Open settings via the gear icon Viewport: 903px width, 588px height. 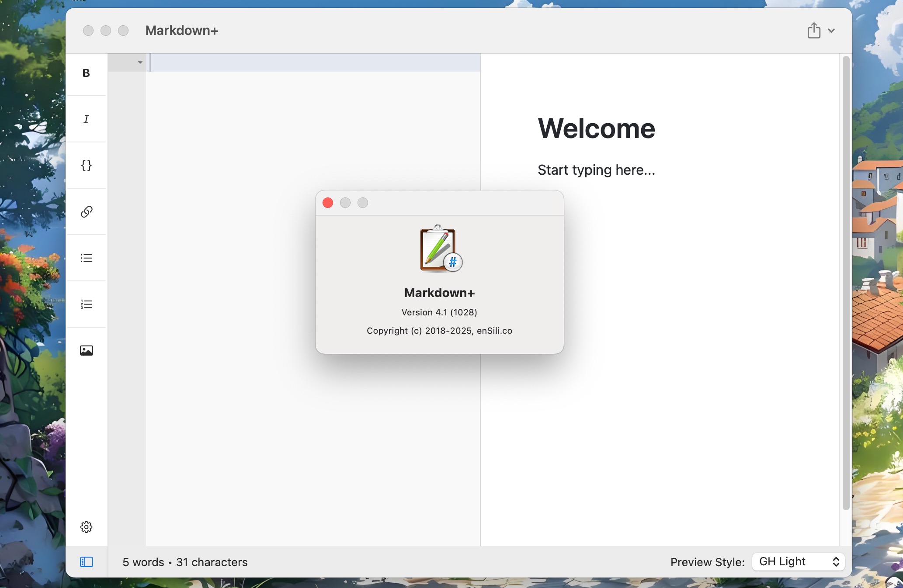86,527
